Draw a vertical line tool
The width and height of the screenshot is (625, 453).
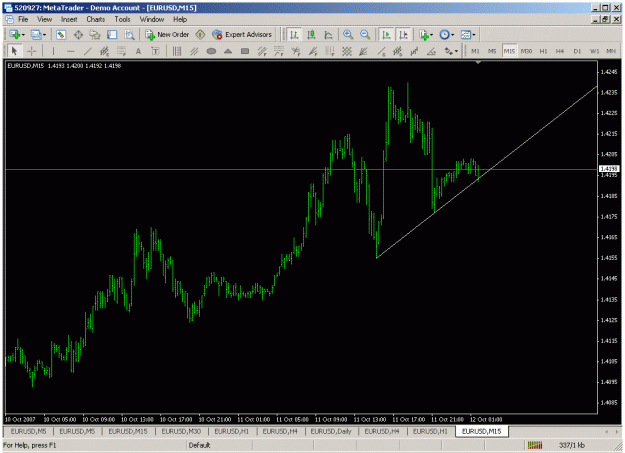(53, 51)
